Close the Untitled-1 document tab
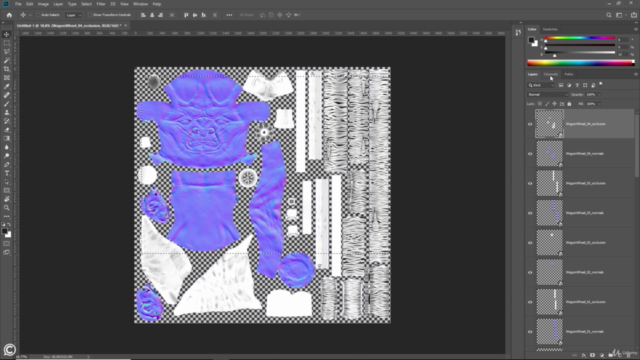The width and height of the screenshot is (640, 360). pyautogui.click(x=125, y=25)
